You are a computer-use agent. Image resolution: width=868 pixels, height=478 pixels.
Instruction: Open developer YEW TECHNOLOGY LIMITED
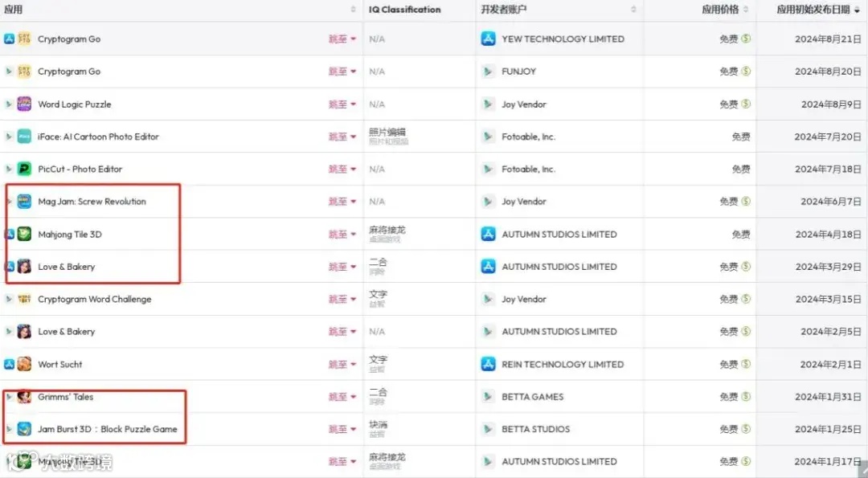tap(563, 39)
